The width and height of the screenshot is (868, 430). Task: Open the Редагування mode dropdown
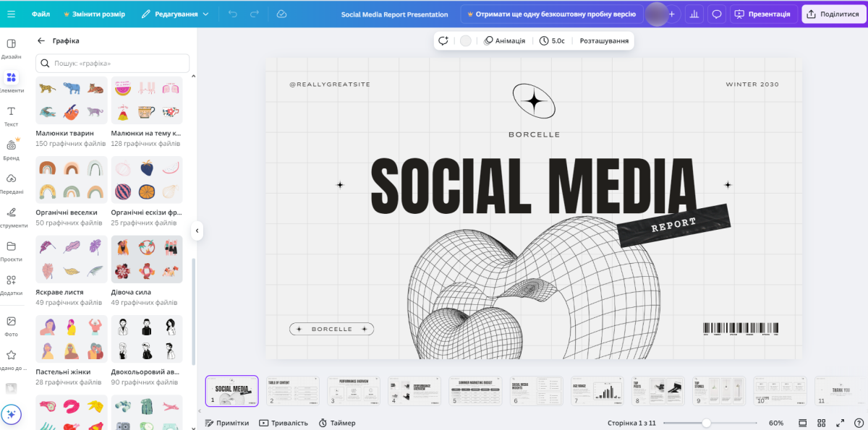[x=175, y=14]
